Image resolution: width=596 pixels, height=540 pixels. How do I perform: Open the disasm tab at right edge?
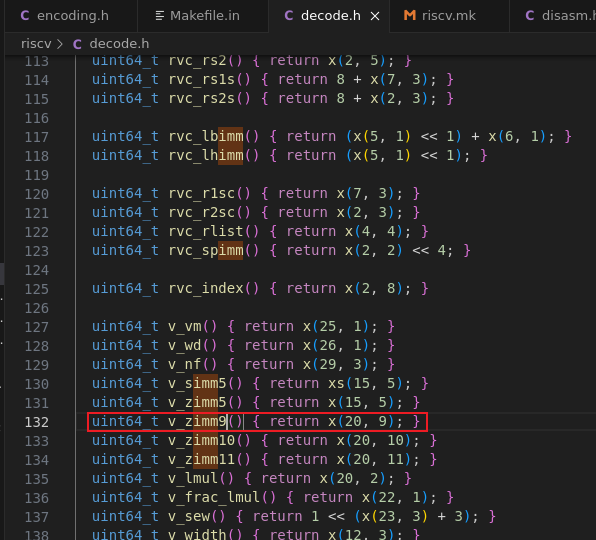(x=553, y=16)
